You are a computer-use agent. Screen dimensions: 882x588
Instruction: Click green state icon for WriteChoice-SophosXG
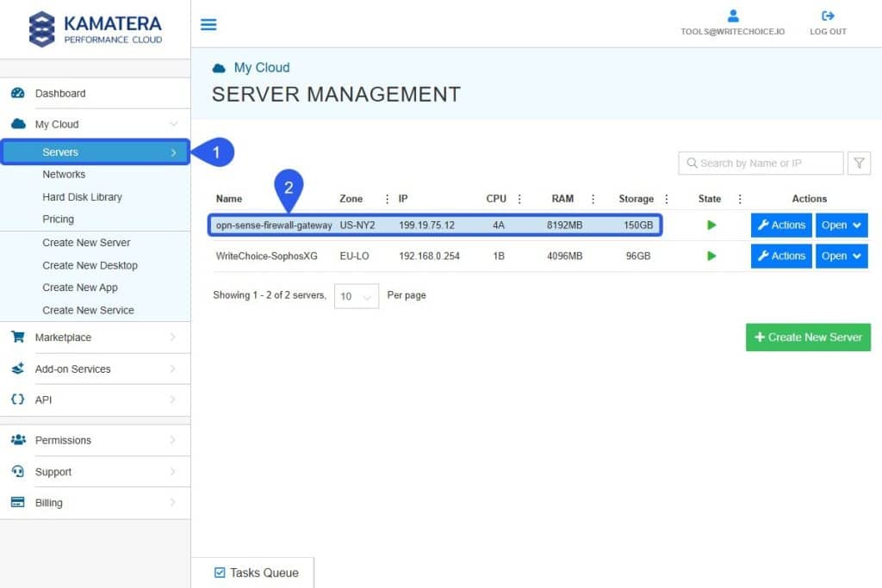point(711,256)
